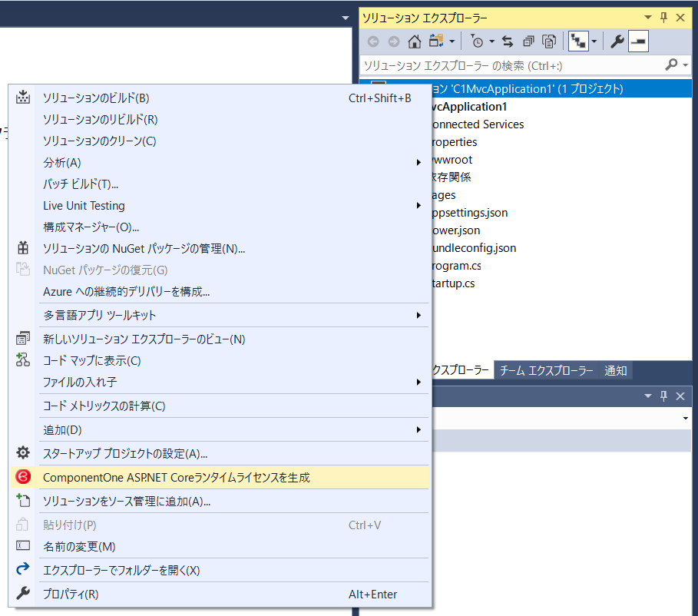Switch views with the folder view icon
Viewport: 698px width, 616px height.
436,41
